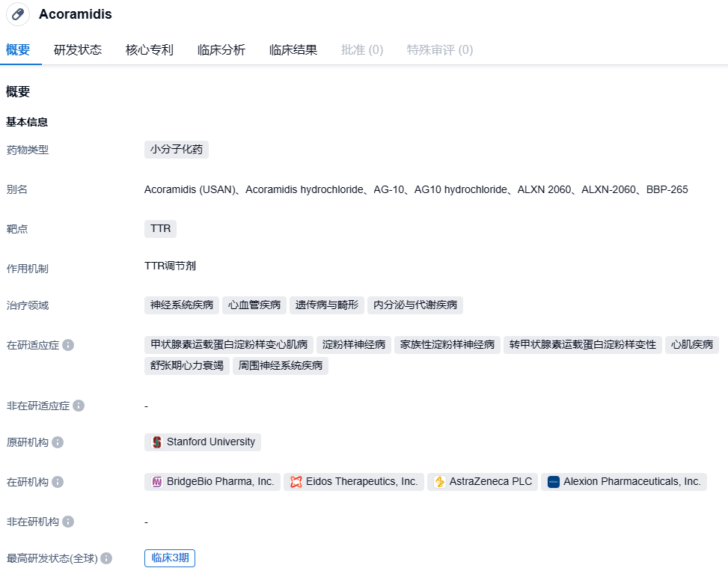Click the AstraZeneca logo icon

click(439, 482)
